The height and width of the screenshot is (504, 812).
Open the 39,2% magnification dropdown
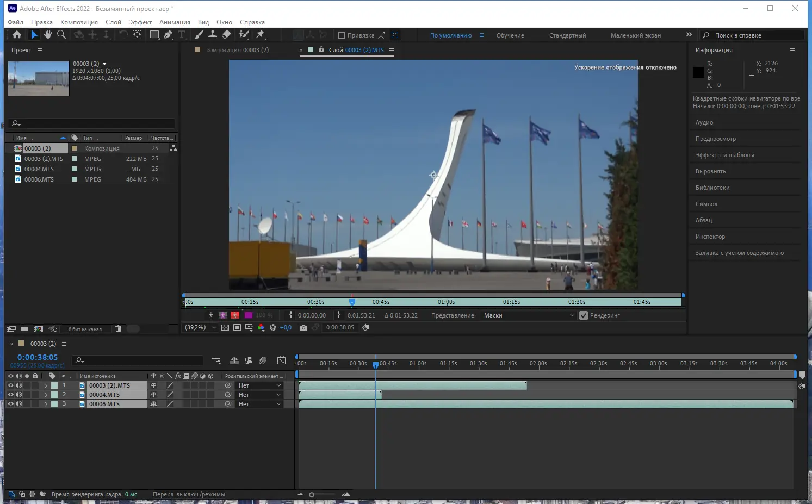(201, 327)
